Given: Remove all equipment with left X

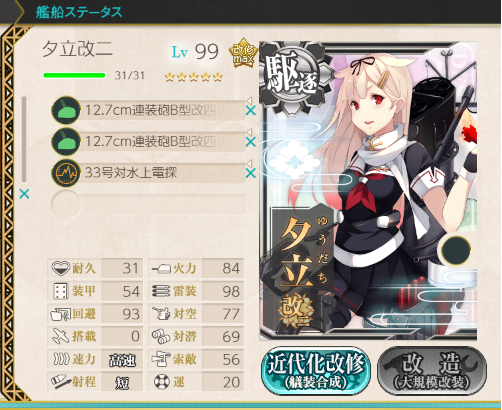Looking at the screenshot, I should tap(24, 194).
